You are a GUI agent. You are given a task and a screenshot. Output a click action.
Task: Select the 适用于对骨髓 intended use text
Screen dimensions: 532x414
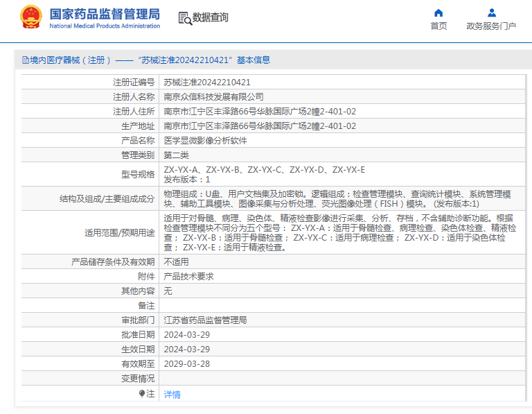click(340, 232)
